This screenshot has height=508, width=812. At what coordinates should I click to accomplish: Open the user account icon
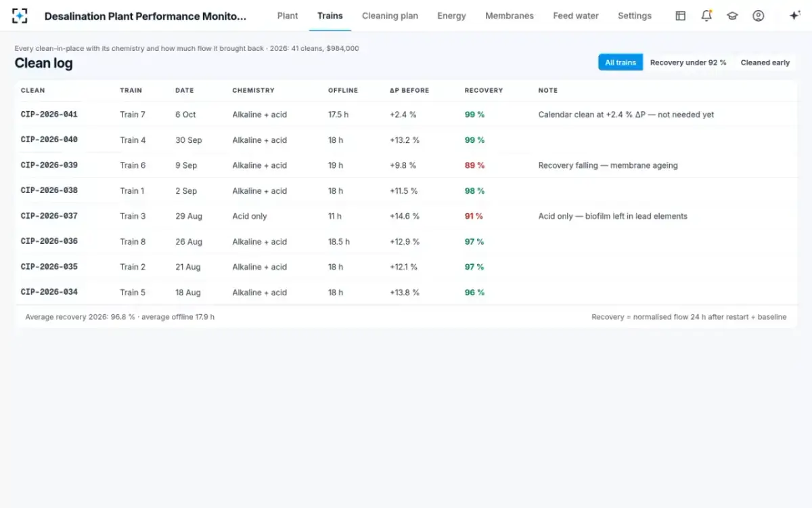tap(759, 16)
